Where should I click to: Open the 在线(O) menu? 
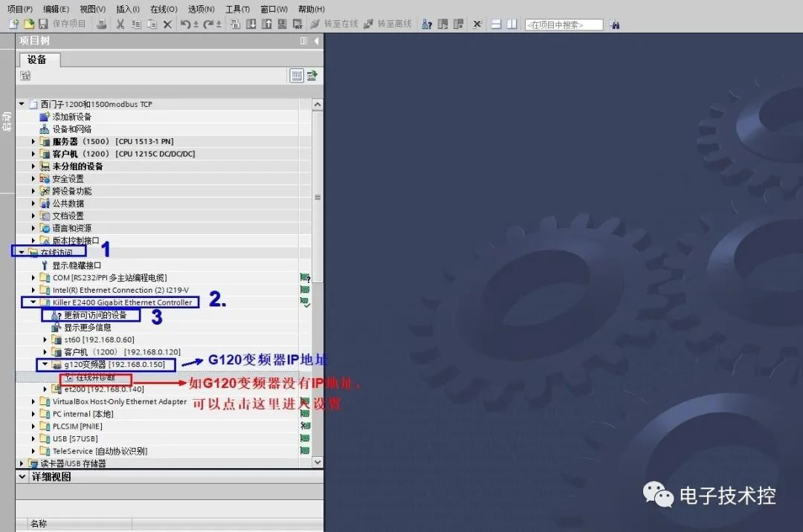click(x=164, y=9)
